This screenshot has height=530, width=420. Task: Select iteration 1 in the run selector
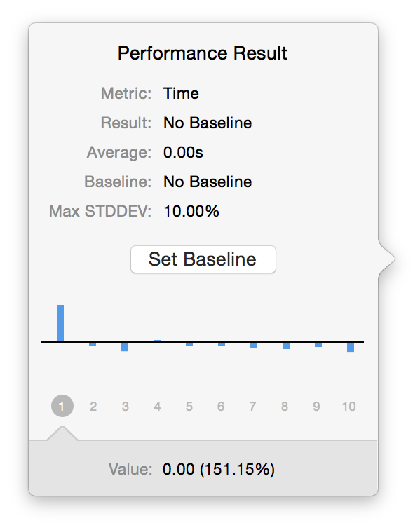click(x=62, y=406)
